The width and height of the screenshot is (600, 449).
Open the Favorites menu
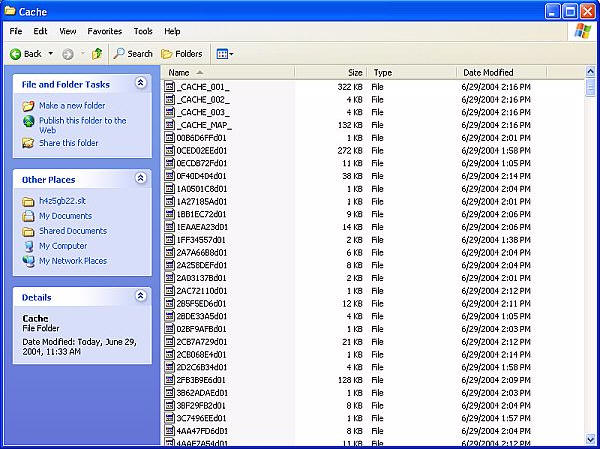104,31
